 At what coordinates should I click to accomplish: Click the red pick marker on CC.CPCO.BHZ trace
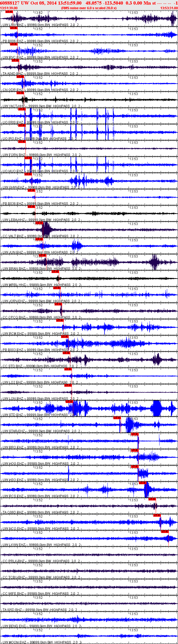58,304
